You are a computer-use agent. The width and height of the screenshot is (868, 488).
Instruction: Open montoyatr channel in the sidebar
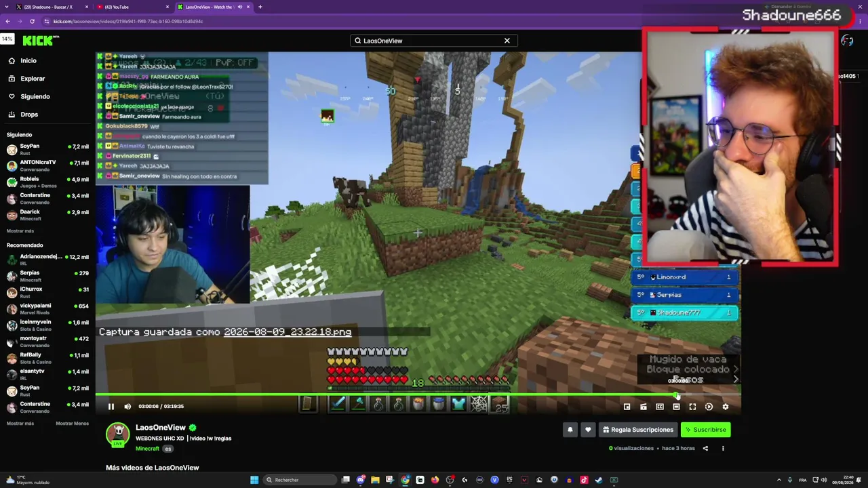coord(47,342)
